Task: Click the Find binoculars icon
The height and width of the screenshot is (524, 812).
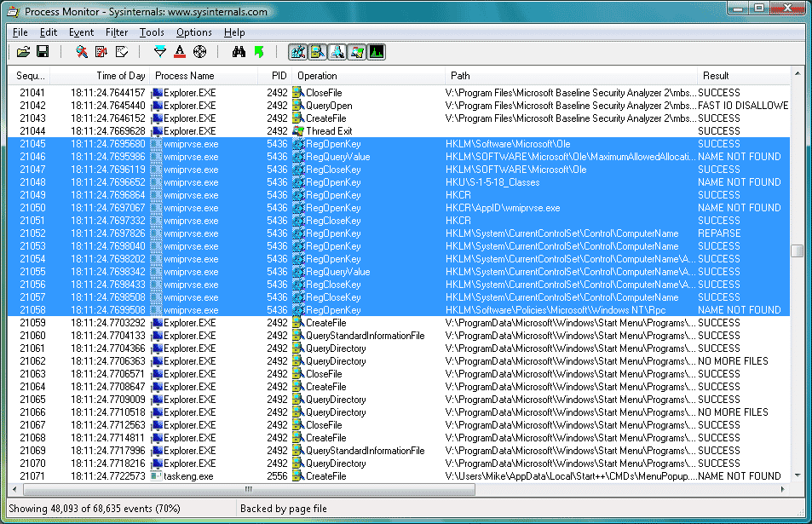Action: (x=239, y=52)
